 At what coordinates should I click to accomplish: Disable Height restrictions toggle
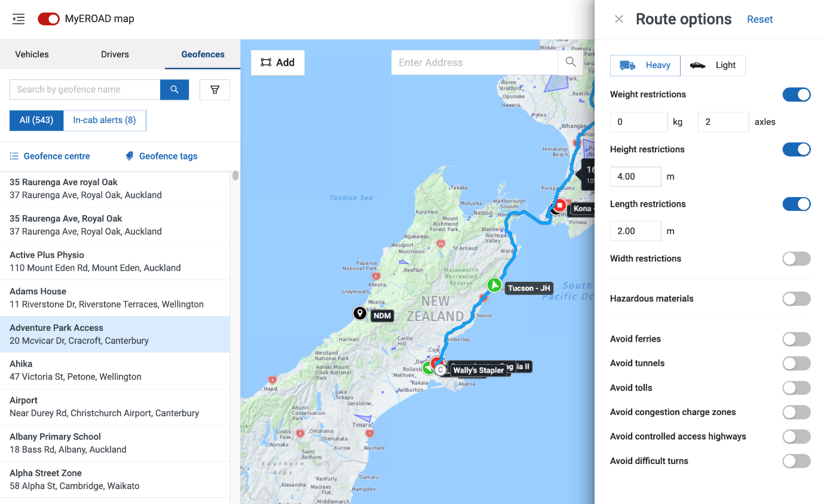(797, 149)
